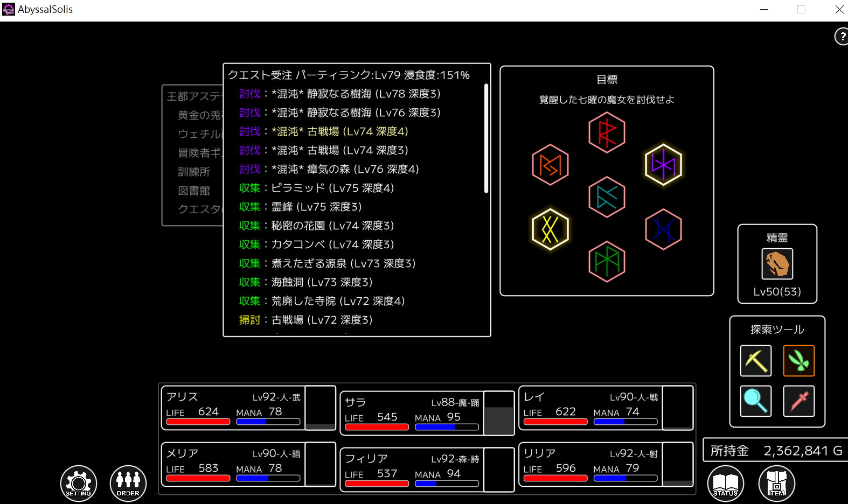This screenshot has width=848, height=504.
Task: Choose quest 収集 カタコンベ Lv74 深度3
Action: pos(316,244)
